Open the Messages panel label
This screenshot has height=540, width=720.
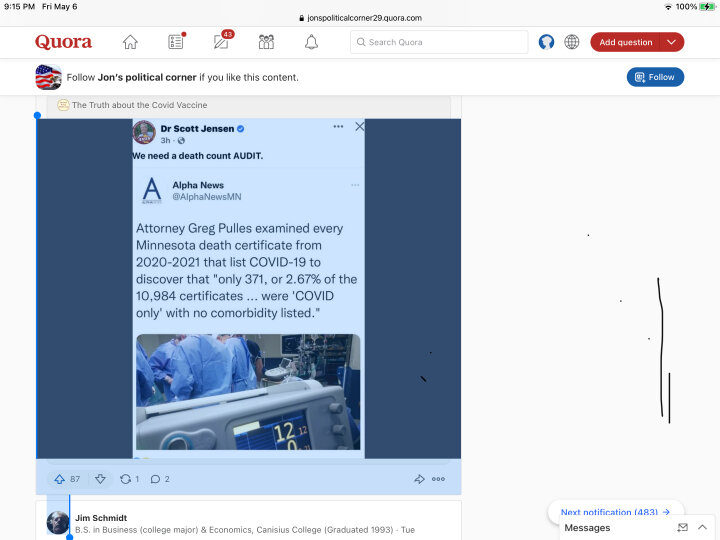coord(587,528)
